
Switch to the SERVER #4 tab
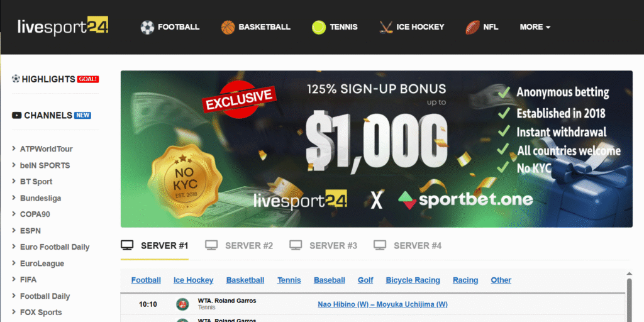coord(408,246)
